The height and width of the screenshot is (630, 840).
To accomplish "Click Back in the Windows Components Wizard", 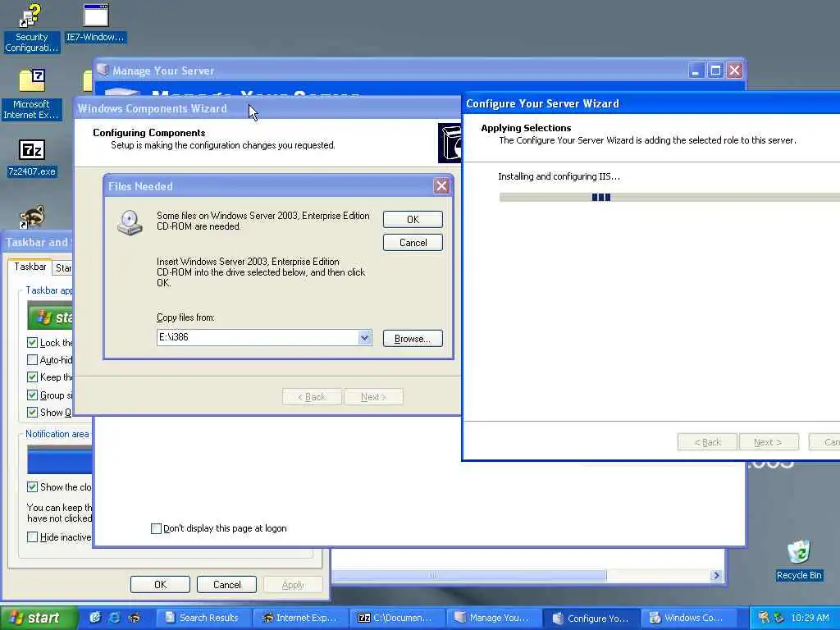I will (x=312, y=396).
